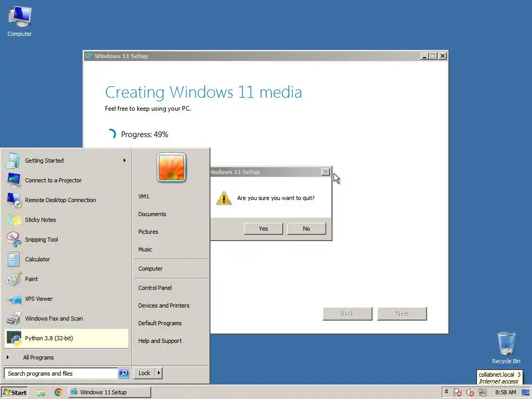
Task: Open Pictures from Start menu
Action: point(148,232)
